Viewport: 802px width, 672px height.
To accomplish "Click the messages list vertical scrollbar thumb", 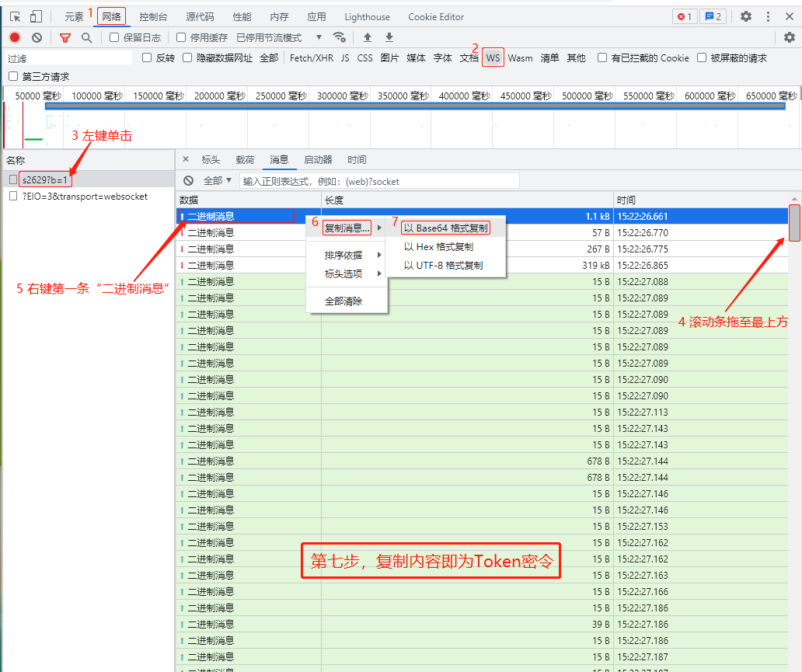I will tap(794, 222).
